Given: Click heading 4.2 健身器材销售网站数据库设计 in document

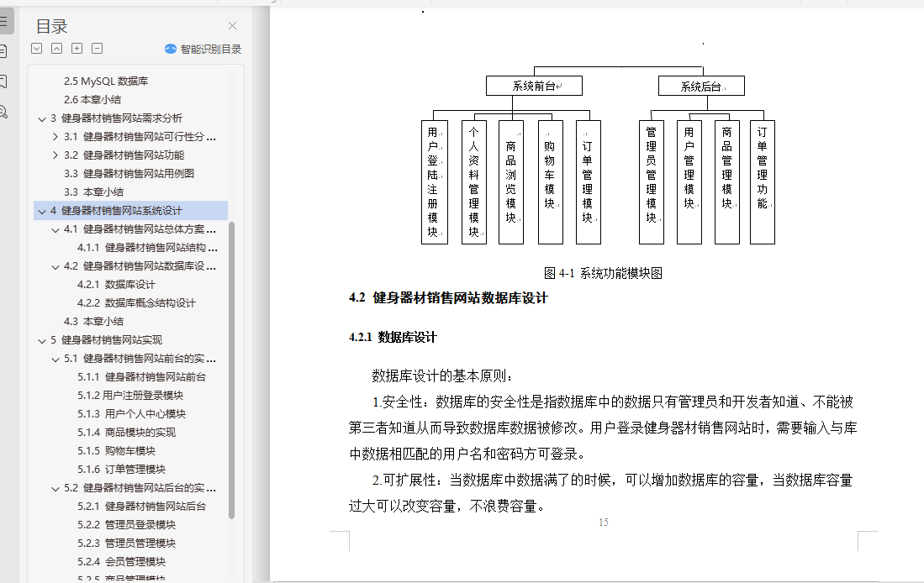Looking at the screenshot, I should [x=448, y=298].
